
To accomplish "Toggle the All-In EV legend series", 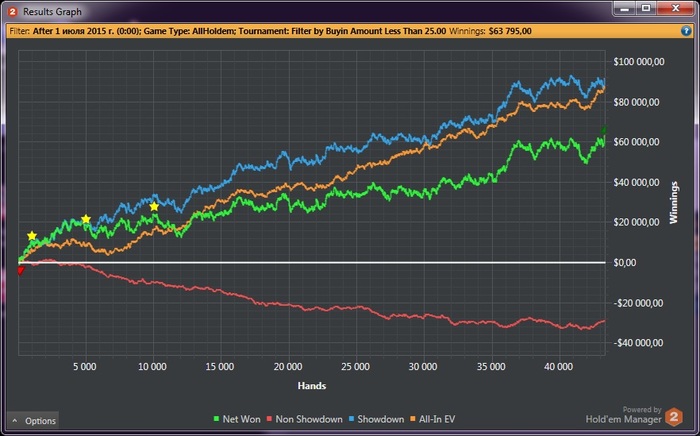I will pyautogui.click(x=432, y=419).
